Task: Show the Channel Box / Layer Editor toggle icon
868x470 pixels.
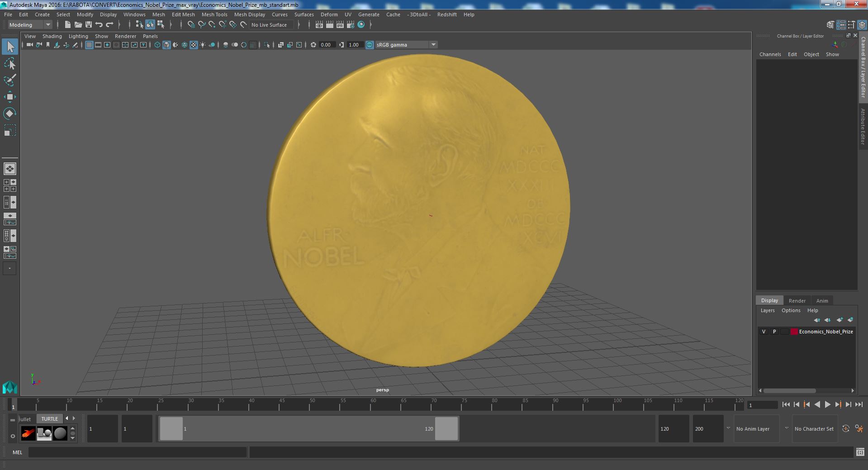Action: pyautogui.click(x=862, y=25)
